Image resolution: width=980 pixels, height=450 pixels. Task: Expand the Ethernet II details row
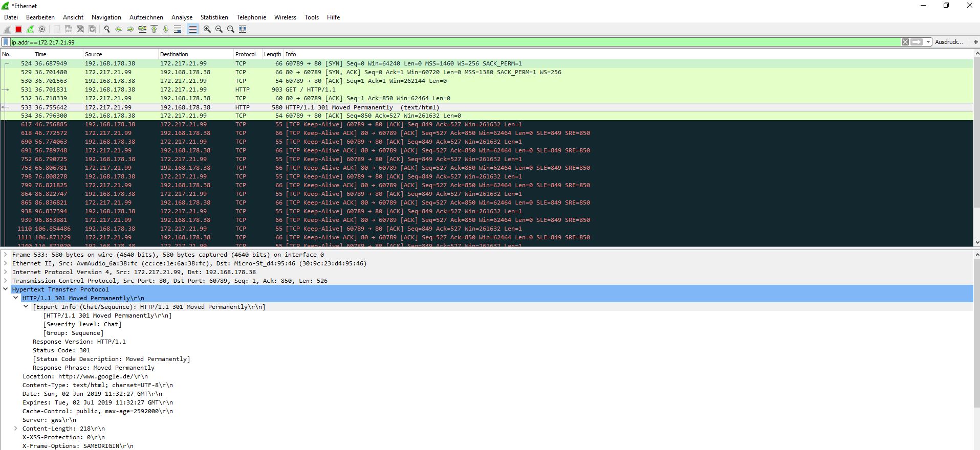tap(6, 263)
